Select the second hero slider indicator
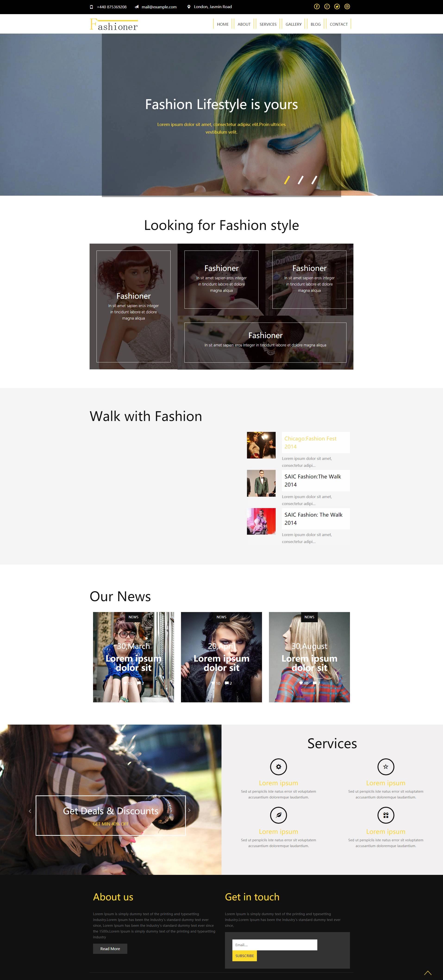Screen dimensions: 443x980 coord(300,180)
